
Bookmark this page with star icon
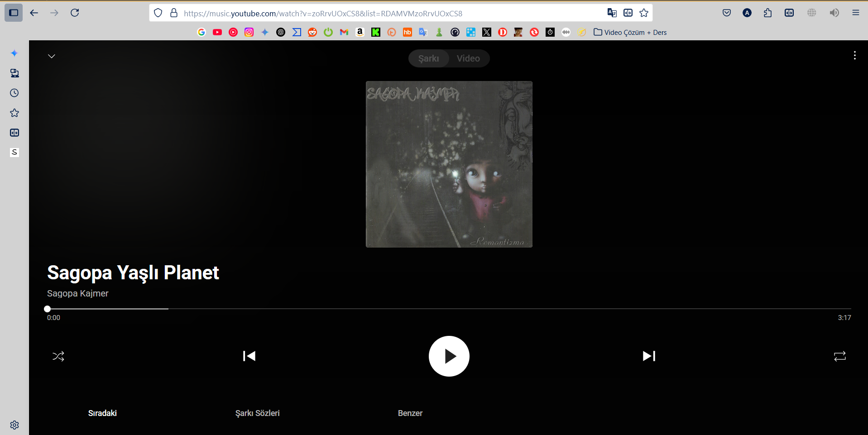point(644,13)
